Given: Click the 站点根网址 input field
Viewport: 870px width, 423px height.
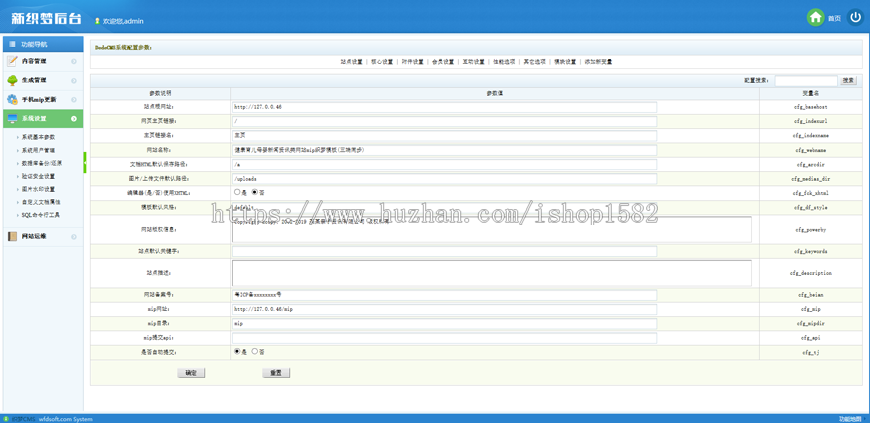Looking at the screenshot, I should (444, 107).
